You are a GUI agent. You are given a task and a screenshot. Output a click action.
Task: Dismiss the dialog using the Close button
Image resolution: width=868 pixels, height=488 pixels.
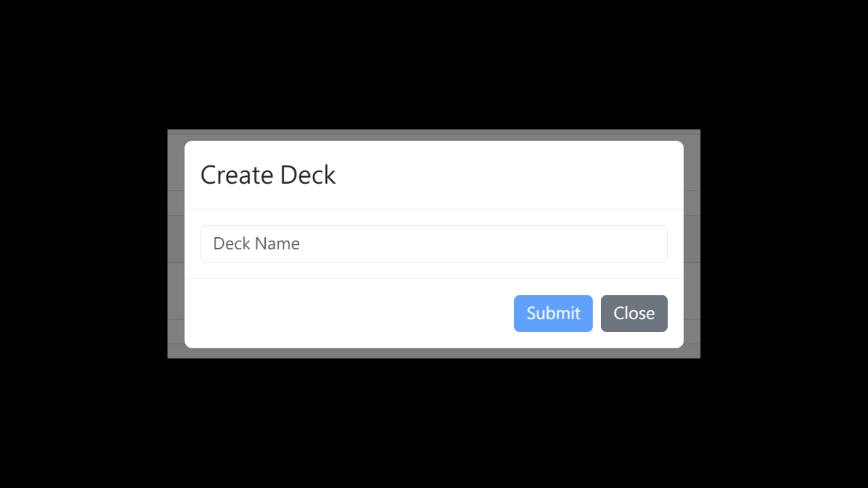tap(633, 313)
